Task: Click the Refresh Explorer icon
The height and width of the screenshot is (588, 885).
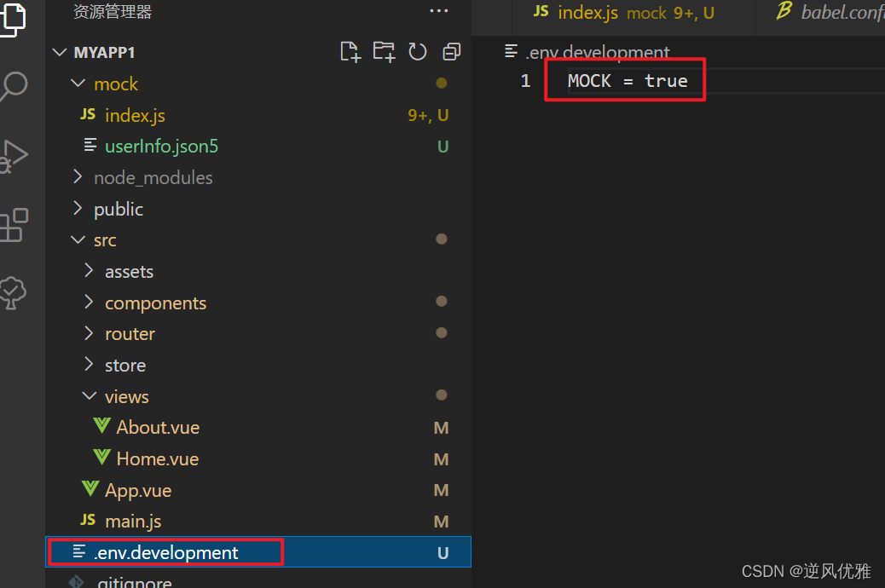Action: pos(418,52)
